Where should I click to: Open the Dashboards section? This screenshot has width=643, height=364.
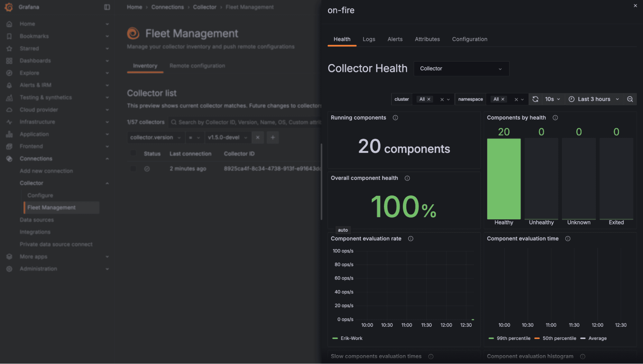(x=35, y=60)
